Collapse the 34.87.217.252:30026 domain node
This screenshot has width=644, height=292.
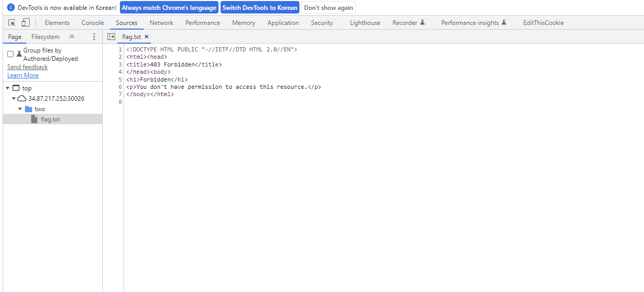click(x=14, y=99)
